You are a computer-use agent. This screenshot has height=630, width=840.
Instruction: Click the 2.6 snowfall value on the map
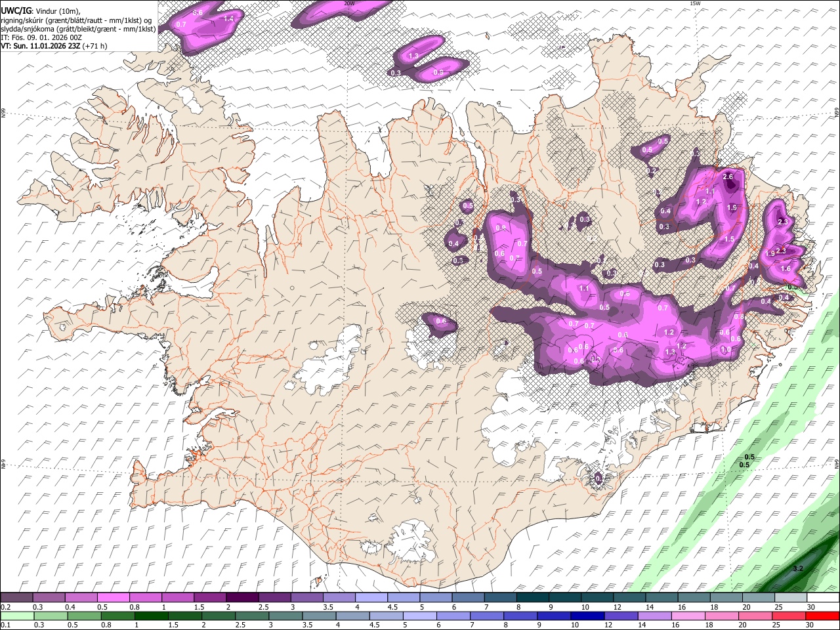tap(727, 177)
